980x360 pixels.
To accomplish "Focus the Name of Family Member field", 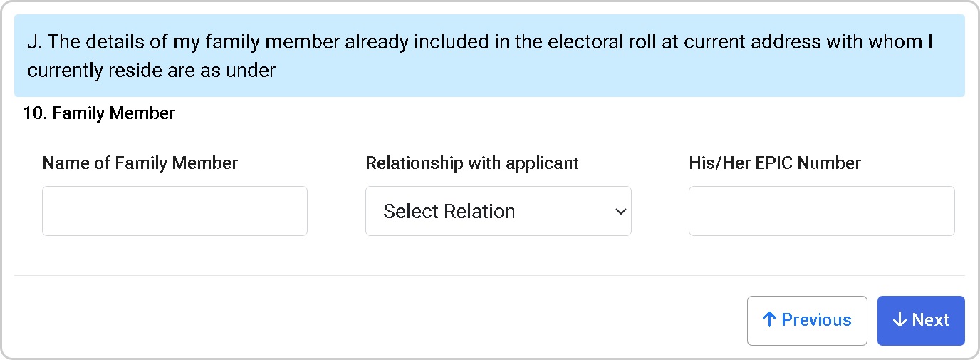I will coord(174,211).
